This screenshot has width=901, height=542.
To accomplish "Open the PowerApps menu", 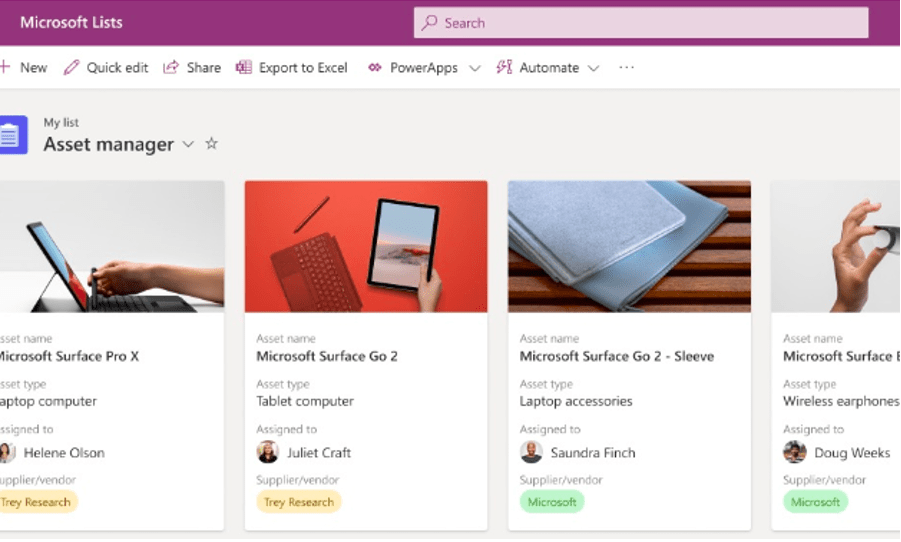I will point(424,68).
